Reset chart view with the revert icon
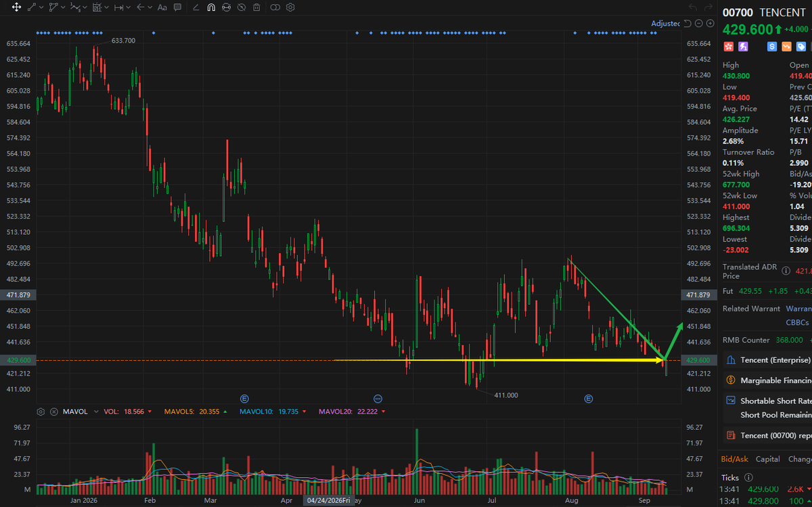Viewport: 812px width, 507px height. pos(687,24)
